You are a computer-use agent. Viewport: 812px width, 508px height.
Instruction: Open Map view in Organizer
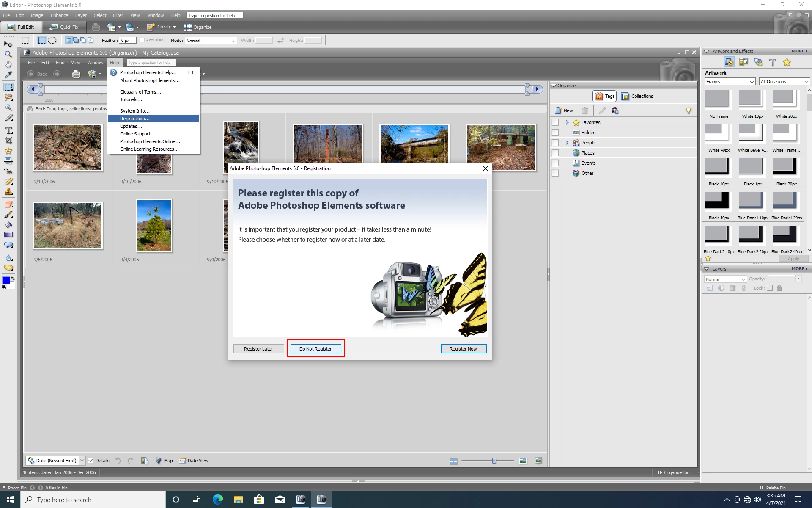[164, 461]
